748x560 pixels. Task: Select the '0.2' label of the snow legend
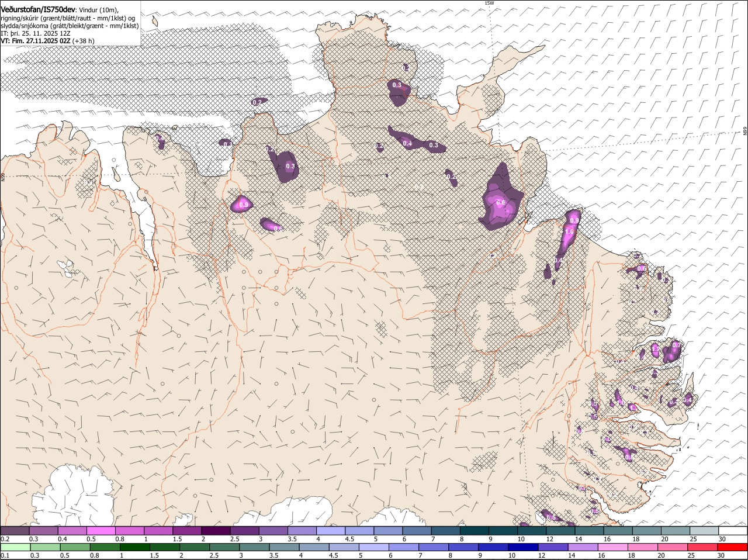coord(5,539)
